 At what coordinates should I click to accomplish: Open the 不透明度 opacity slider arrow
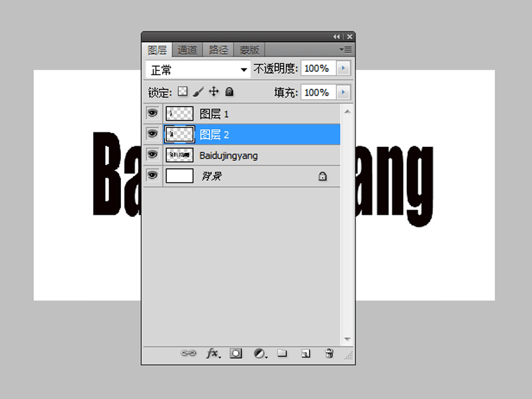pyautogui.click(x=343, y=68)
